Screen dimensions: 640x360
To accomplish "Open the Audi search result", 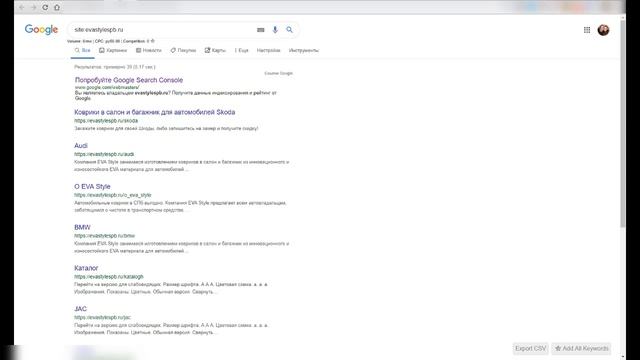I will pyautogui.click(x=81, y=146).
